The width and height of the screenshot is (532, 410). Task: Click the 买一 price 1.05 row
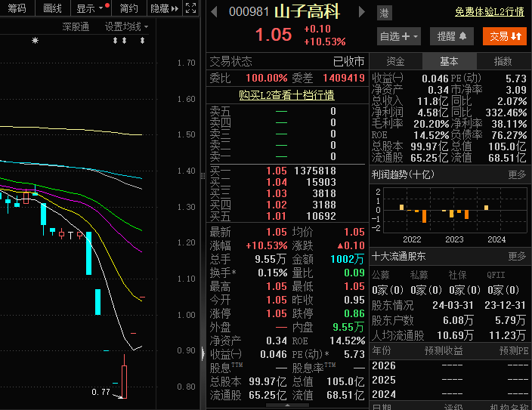click(287, 171)
